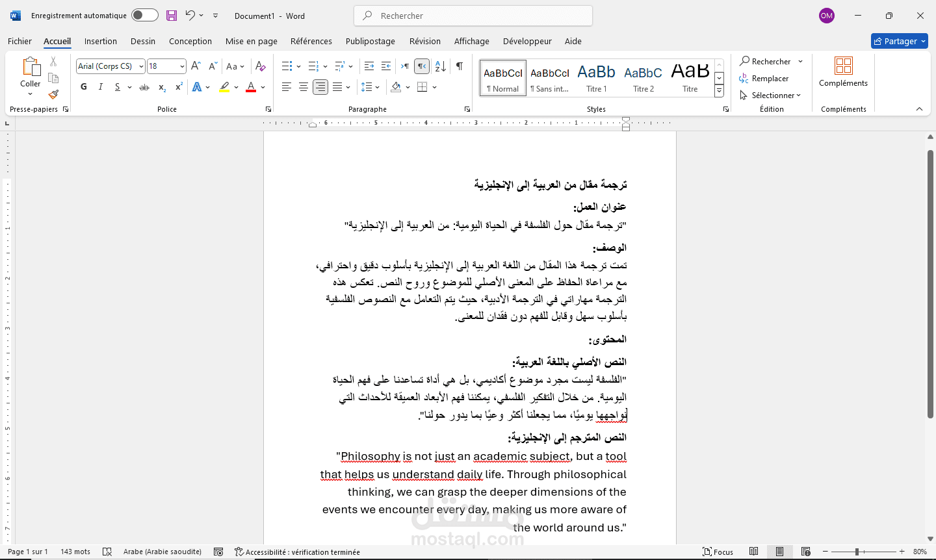Open the font name dropdown Arial
The width and height of the screenshot is (936, 560).
point(141,66)
